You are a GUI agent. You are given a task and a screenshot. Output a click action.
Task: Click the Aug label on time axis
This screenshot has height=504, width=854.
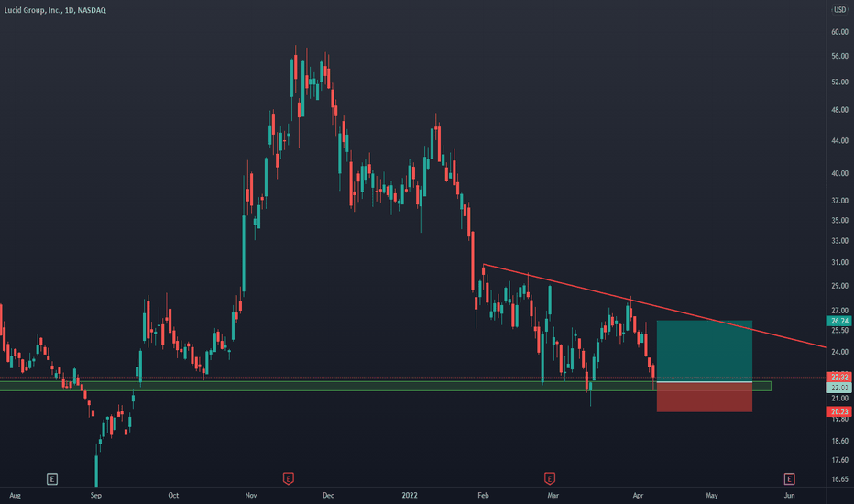click(x=16, y=495)
